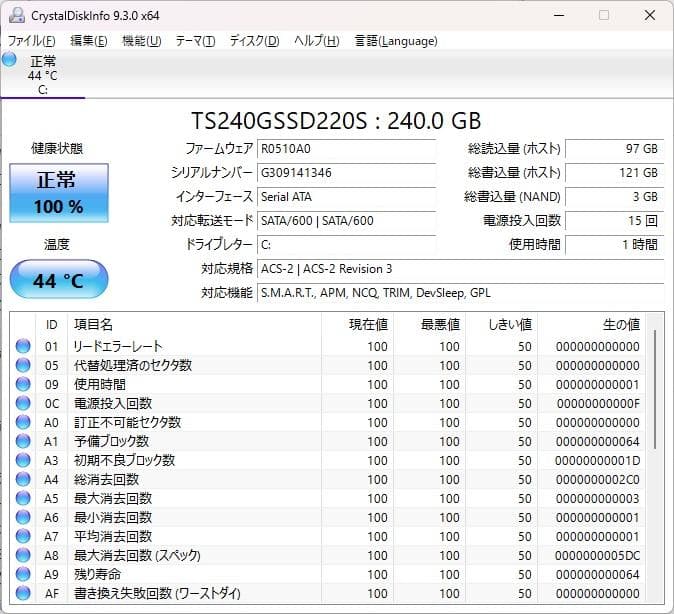Image resolution: width=674 pixels, height=614 pixels.
Task: Open the ディスク(D) menu
Action: [x=254, y=41]
